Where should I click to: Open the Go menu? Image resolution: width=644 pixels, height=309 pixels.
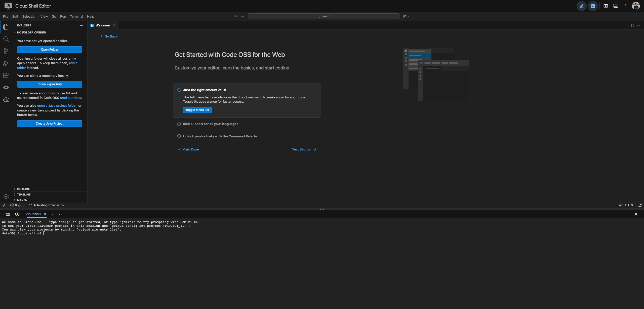coord(54,16)
